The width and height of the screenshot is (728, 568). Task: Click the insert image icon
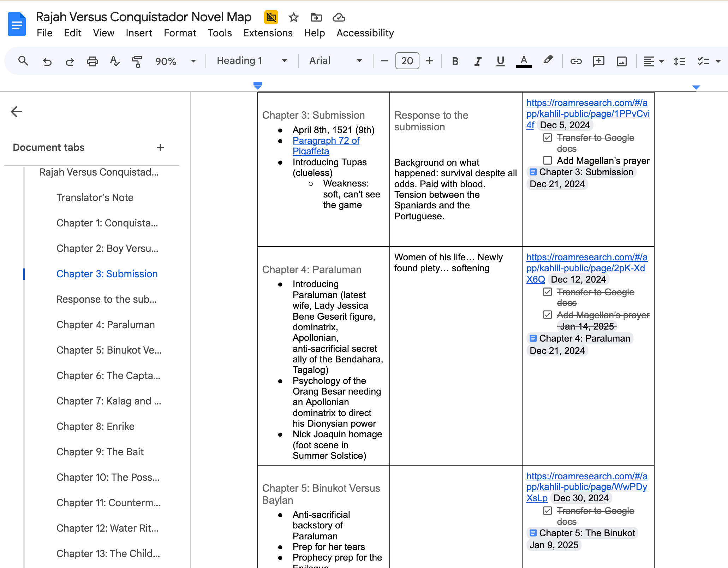(x=621, y=61)
